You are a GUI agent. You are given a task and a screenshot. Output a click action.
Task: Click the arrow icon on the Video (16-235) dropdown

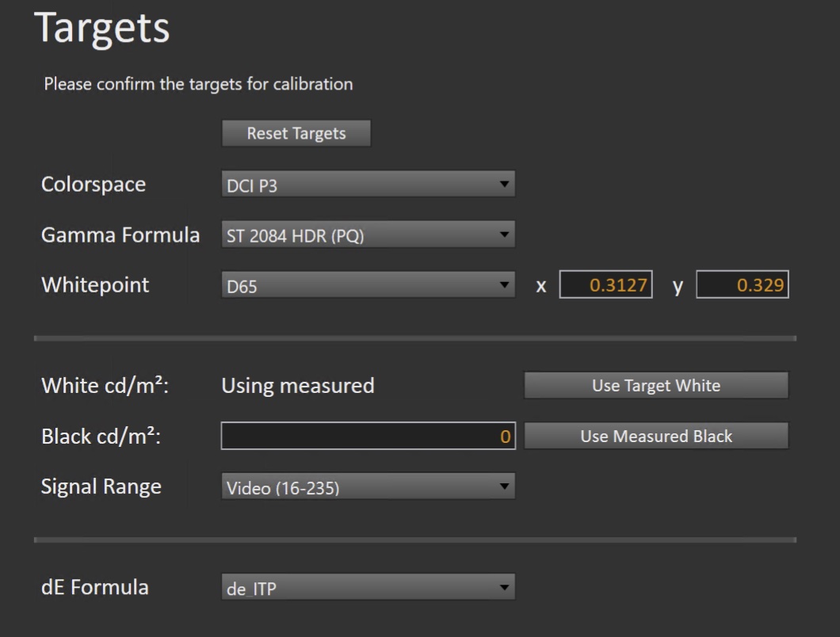(x=504, y=487)
